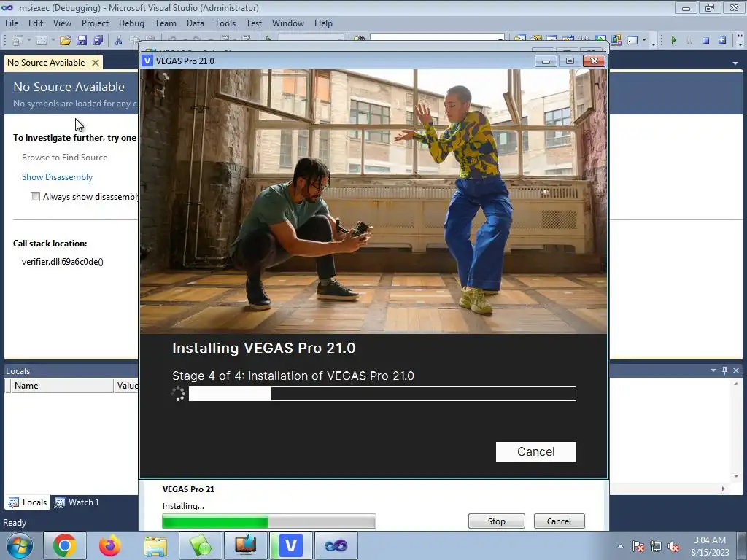Viewport: 747px width, 560px height.
Task: Switch to the Locals tab
Action: (x=28, y=502)
